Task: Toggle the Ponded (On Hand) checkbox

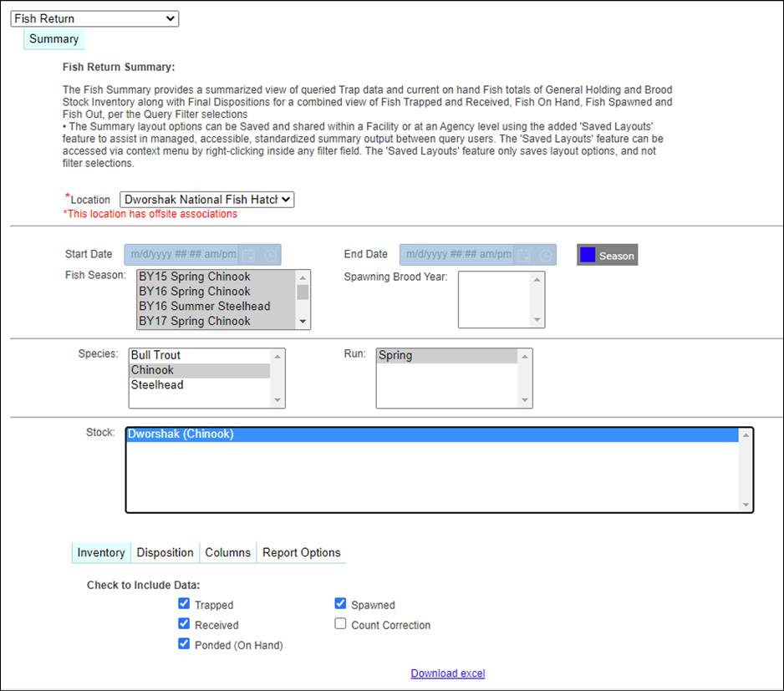Action: [184, 644]
